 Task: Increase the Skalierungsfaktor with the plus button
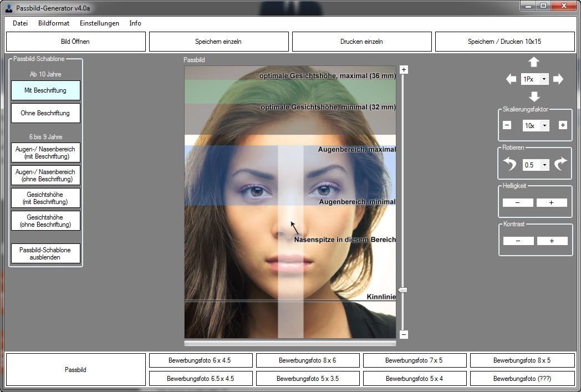click(x=563, y=125)
